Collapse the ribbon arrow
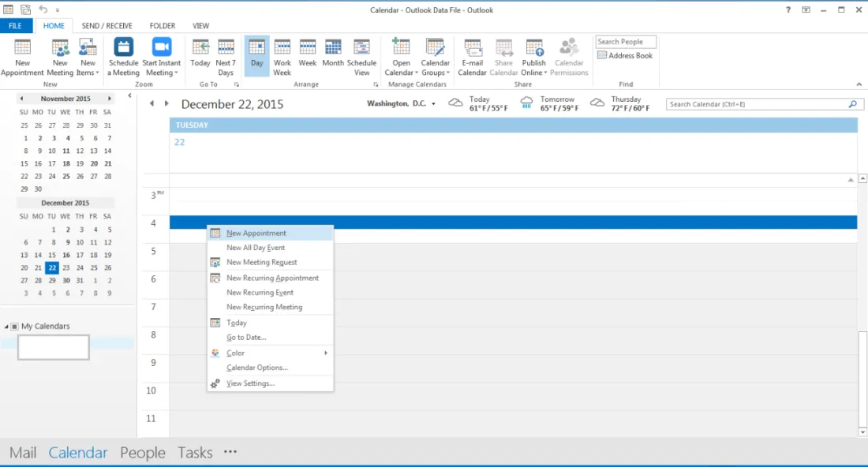868x467 pixels. tap(859, 84)
